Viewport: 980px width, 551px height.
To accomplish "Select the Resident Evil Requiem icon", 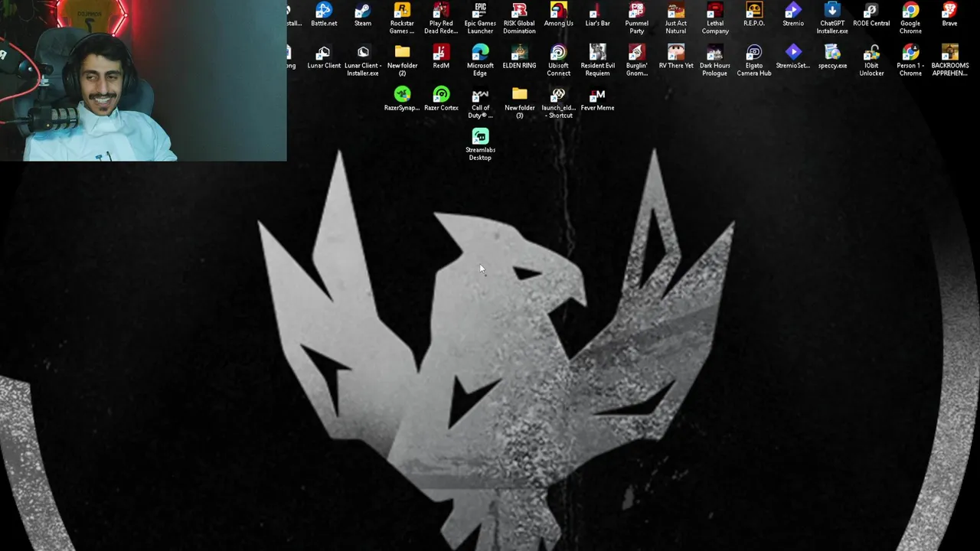I will [597, 60].
